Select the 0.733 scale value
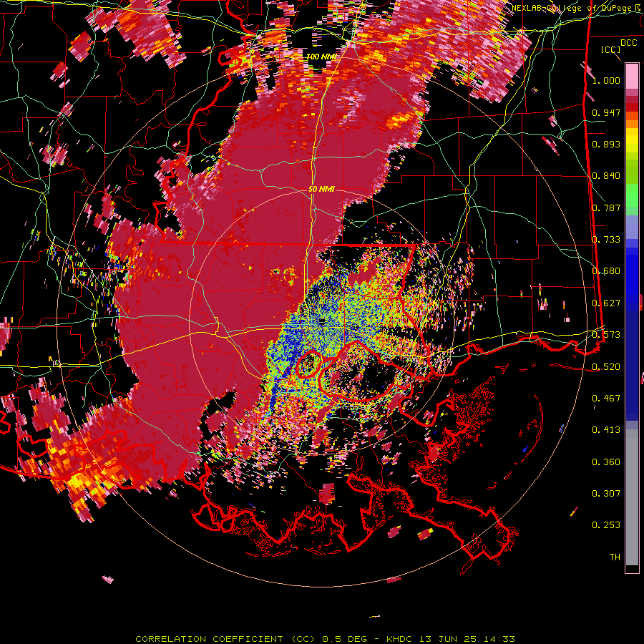Image resolution: width=644 pixels, height=644 pixels. 606,240
